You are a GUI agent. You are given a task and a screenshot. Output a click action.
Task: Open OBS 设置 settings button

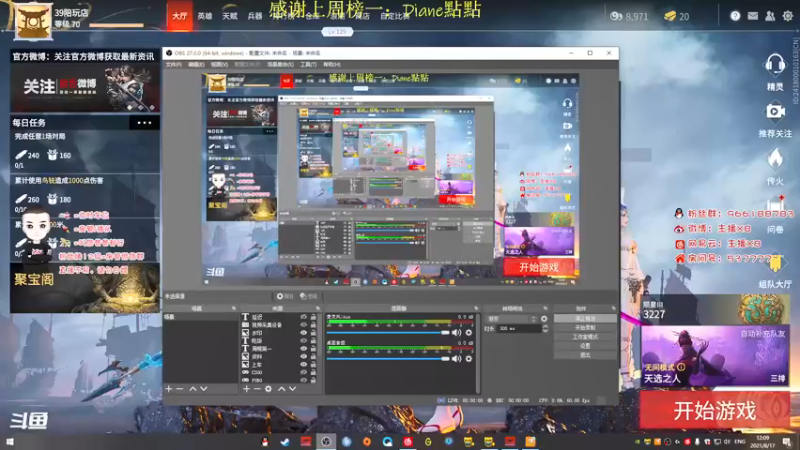coord(585,346)
